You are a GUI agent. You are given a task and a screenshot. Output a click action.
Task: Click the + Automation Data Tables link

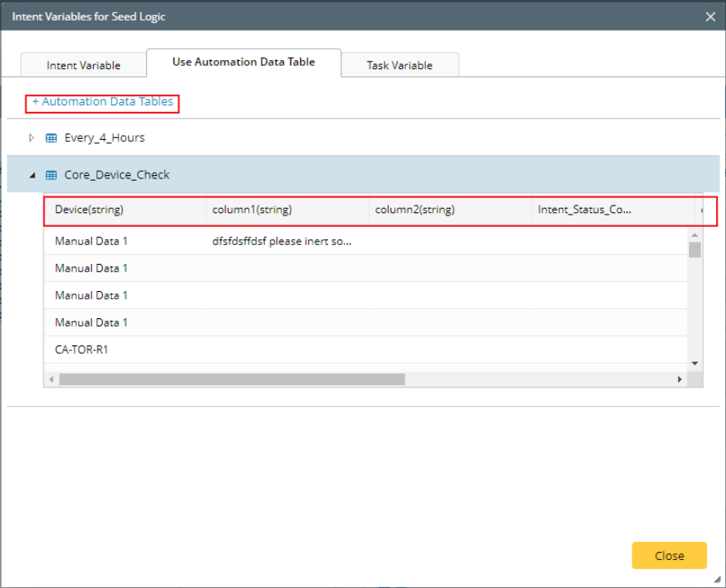click(x=103, y=102)
